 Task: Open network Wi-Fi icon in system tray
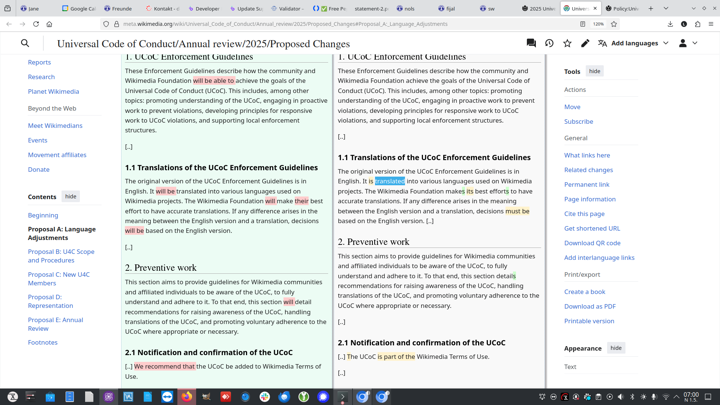click(x=666, y=397)
